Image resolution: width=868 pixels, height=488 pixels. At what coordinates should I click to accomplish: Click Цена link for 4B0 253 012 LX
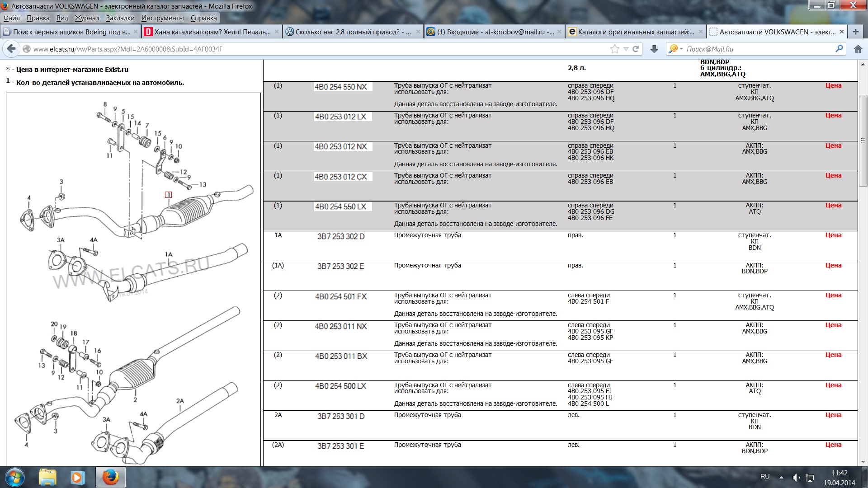click(833, 115)
